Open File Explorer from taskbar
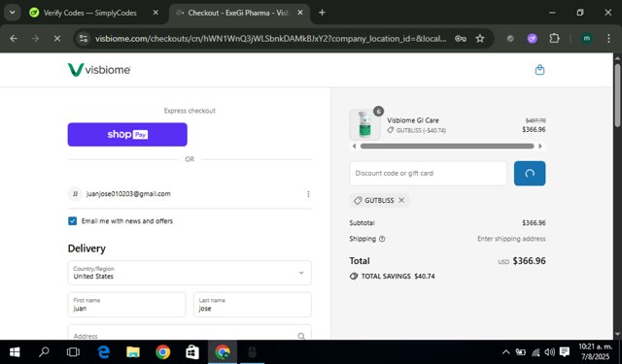This screenshot has width=622, height=364. point(133,351)
